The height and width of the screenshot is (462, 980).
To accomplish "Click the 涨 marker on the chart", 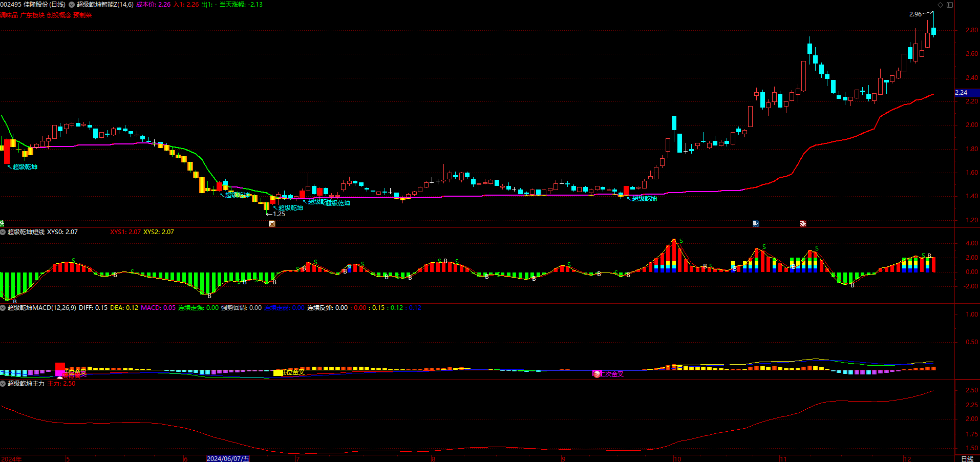I will (803, 224).
